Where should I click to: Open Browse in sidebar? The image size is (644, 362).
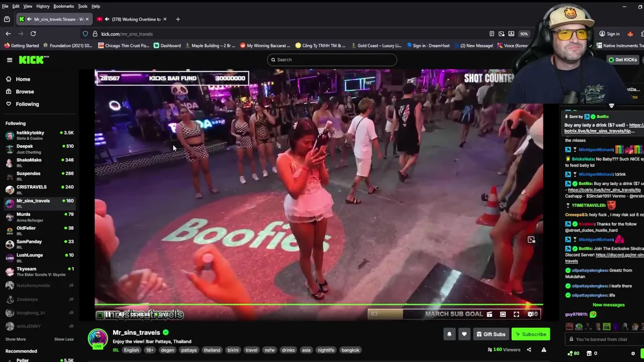25,92
